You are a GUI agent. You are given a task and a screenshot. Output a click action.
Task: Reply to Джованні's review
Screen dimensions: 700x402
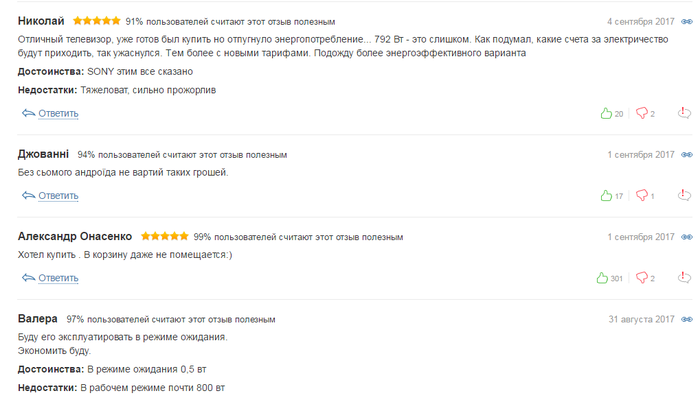[57, 195]
